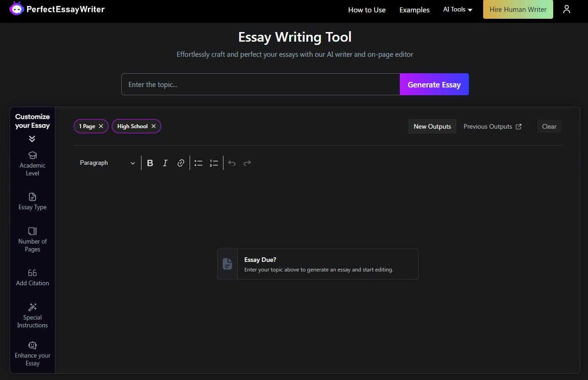Viewport: 588px width, 380px height.
Task: Click the Number of Pages label
Action: [33, 245]
